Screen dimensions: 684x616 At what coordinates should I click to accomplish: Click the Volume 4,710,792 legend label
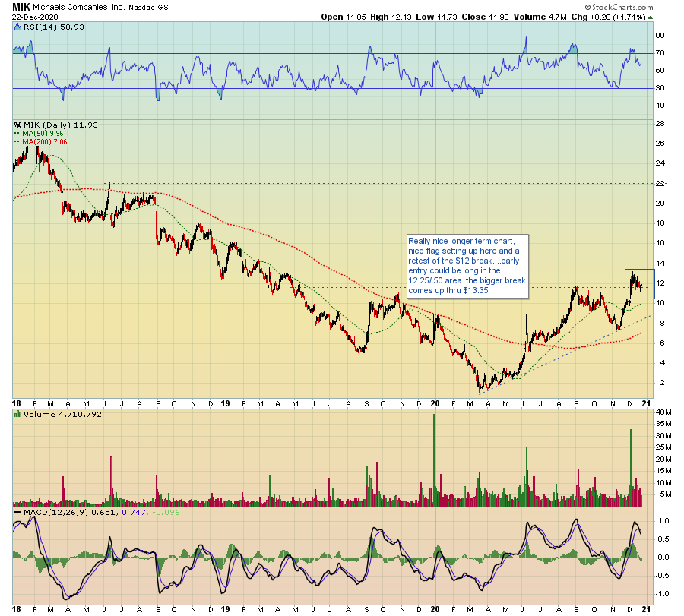coord(62,414)
